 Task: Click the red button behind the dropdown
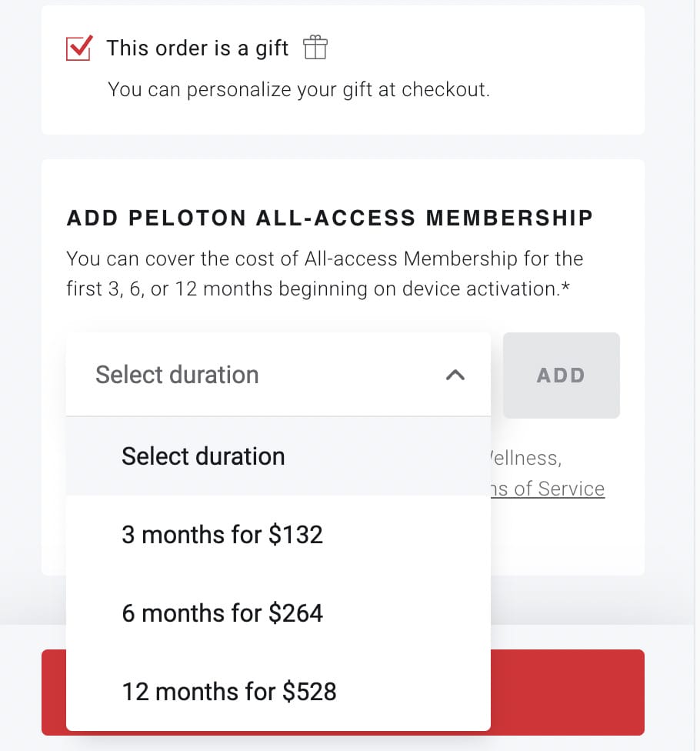(568, 692)
